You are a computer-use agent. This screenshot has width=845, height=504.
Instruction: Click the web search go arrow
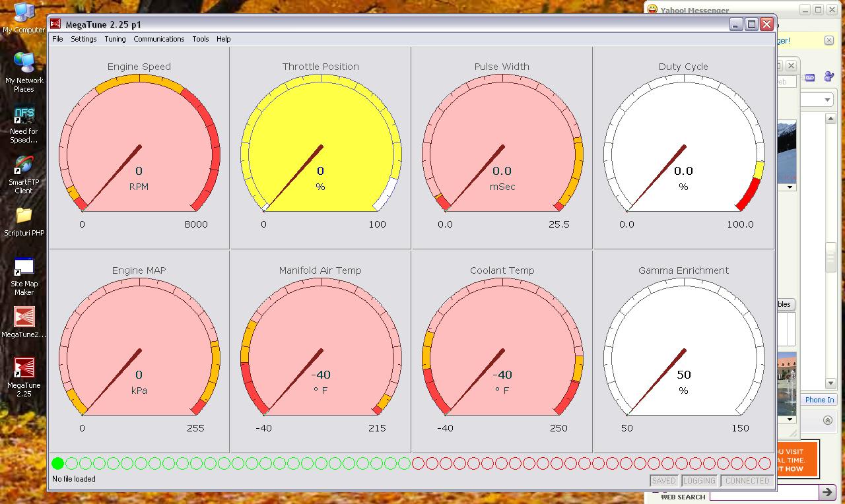(827, 492)
